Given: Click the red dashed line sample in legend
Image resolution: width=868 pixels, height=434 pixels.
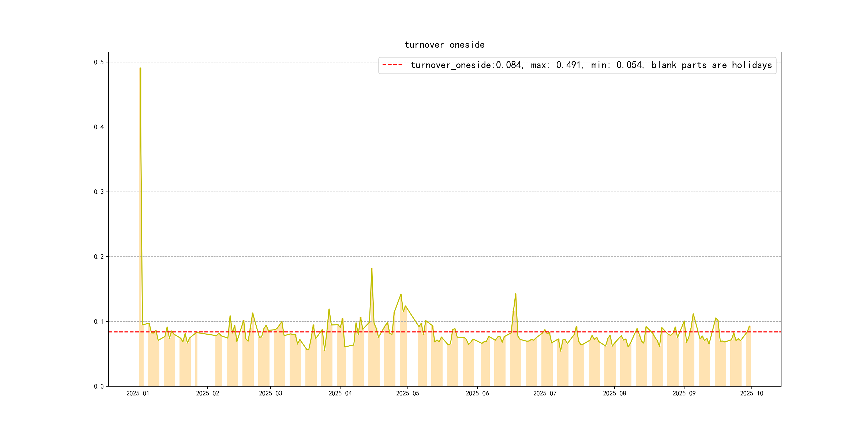Looking at the screenshot, I should pos(392,65).
